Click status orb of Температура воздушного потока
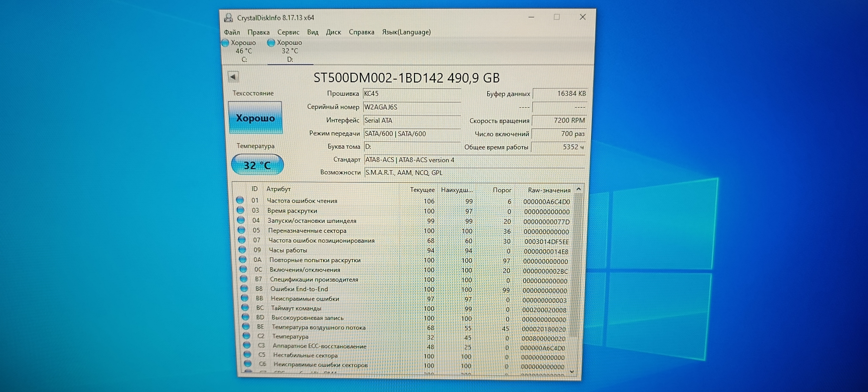This screenshot has width=868, height=392. [x=246, y=326]
